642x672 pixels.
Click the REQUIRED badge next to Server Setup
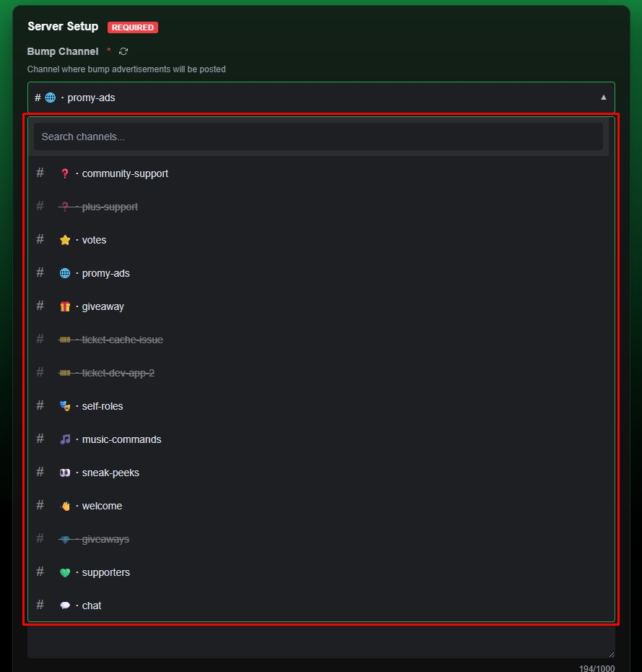[132, 27]
